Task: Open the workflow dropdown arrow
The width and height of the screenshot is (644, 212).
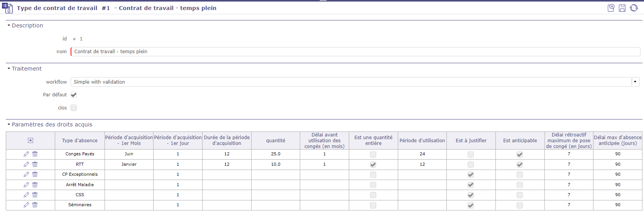Action: (635, 82)
